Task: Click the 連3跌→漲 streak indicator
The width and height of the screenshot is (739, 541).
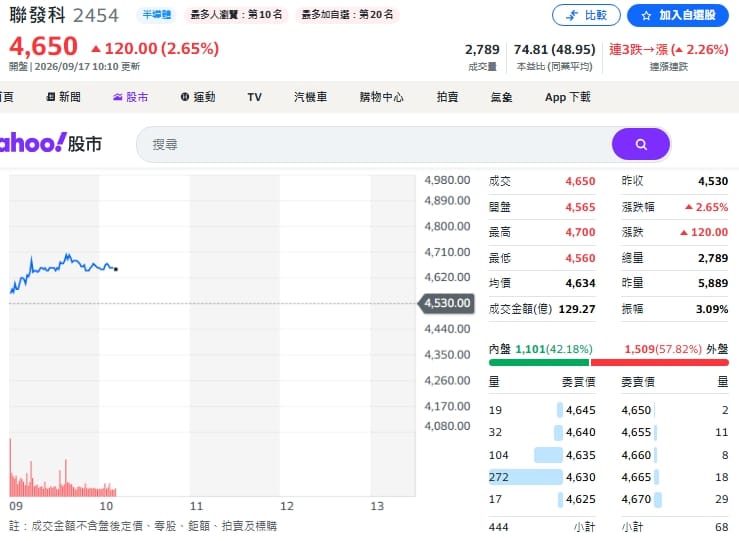Action: point(669,49)
